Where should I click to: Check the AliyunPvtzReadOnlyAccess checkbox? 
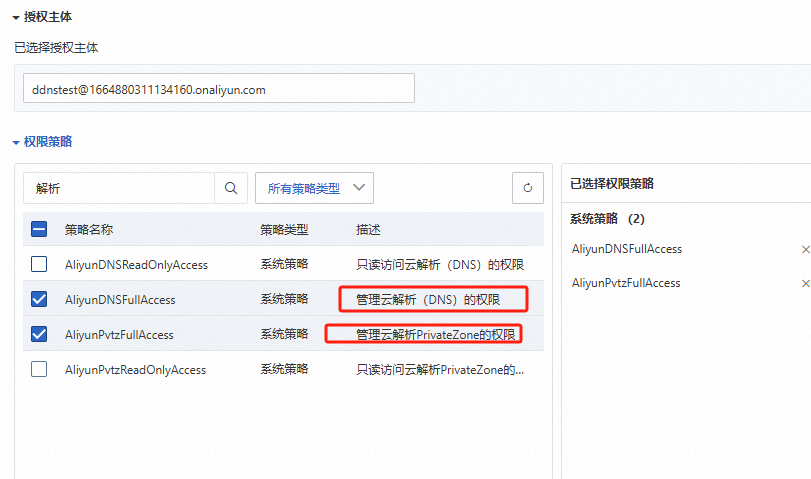pyautogui.click(x=39, y=369)
